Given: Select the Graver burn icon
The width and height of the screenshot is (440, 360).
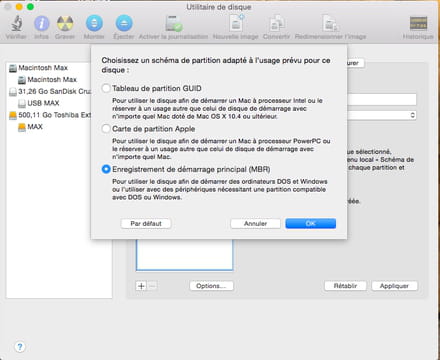Looking at the screenshot, I should click(x=65, y=23).
